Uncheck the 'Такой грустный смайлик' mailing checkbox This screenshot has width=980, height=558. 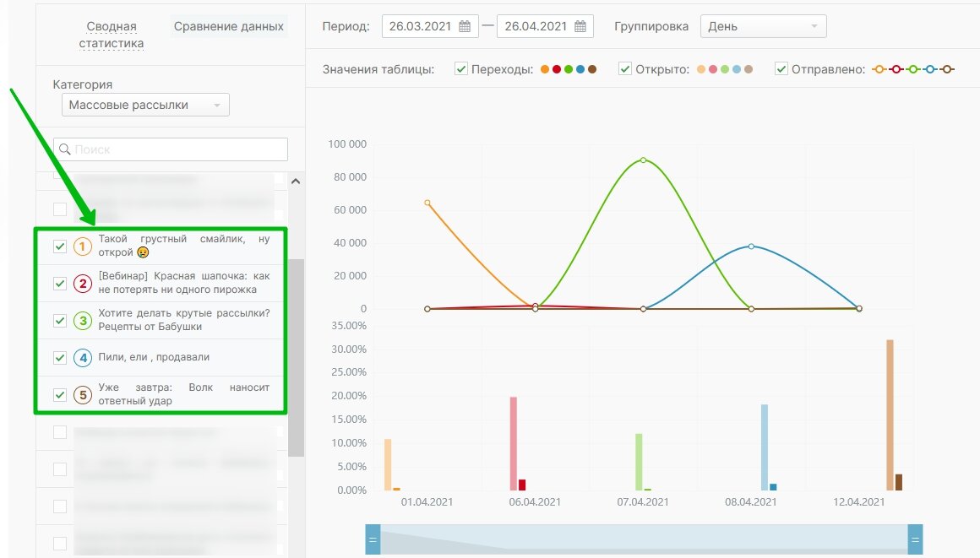tap(60, 246)
